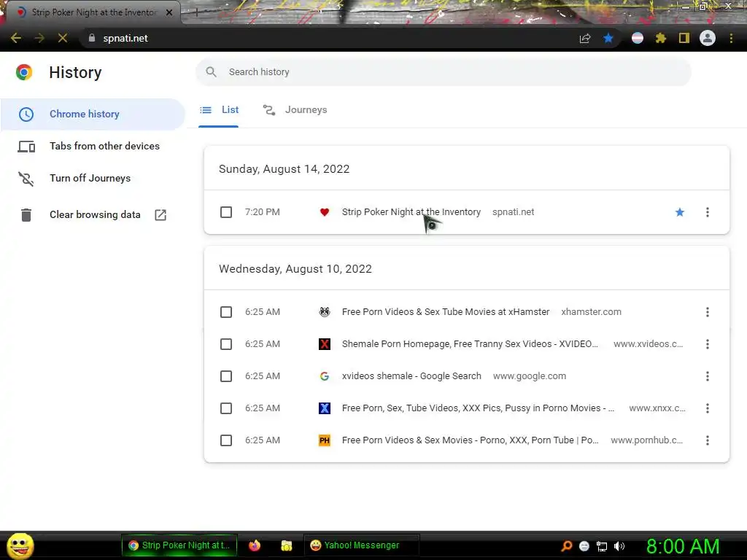Click the blue bookmark star on the spnati.net row
Screen dimensions: 747x560
coord(680,212)
